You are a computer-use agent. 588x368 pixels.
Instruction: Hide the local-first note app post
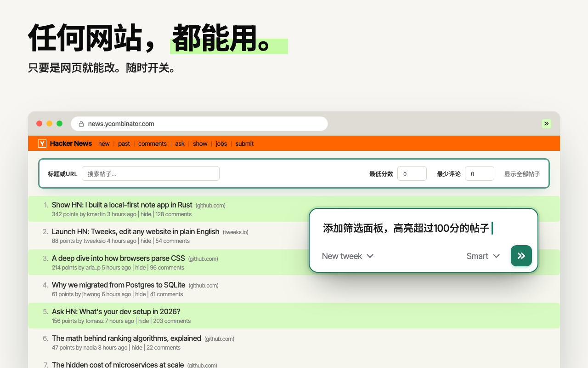[146, 214]
